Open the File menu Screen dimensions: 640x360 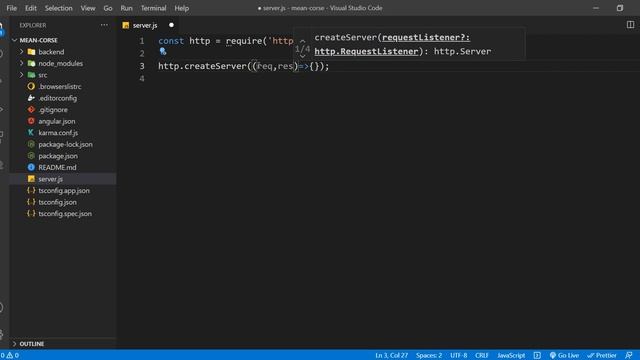(11, 8)
